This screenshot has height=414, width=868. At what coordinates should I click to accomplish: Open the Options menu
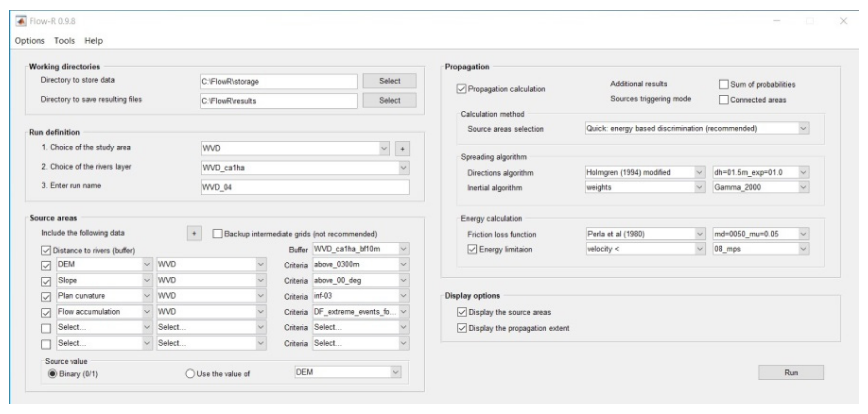click(x=30, y=41)
